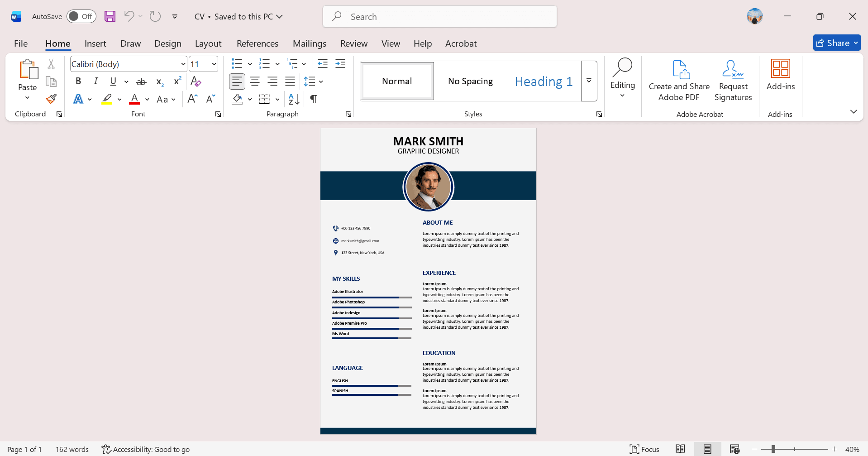Click the profile photo in document
The width and height of the screenshot is (868, 456).
point(428,187)
